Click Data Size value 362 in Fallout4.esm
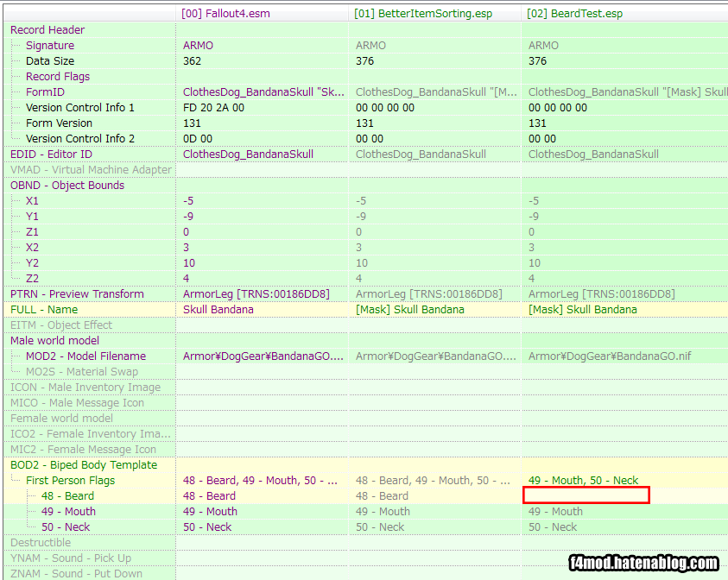This screenshot has height=580, width=728. (192, 60)
